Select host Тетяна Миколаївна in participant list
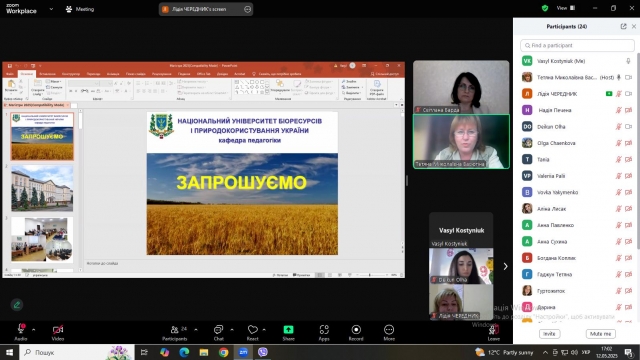 point(577,77)
